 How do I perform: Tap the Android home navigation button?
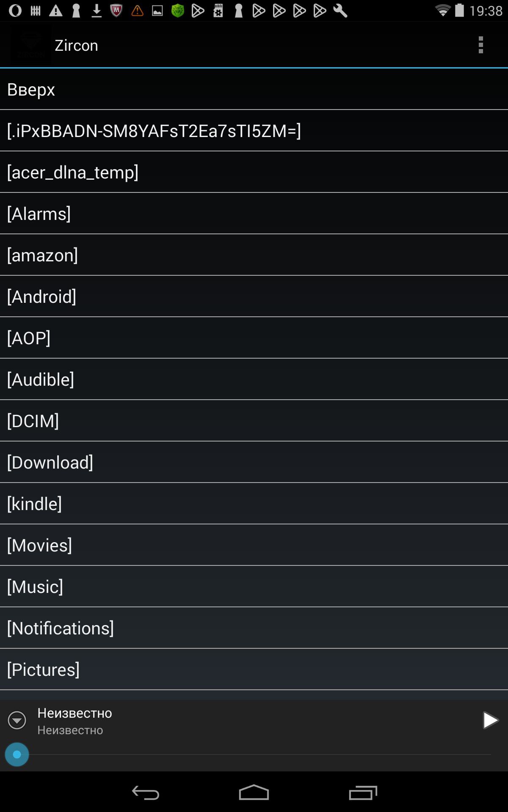254,793
